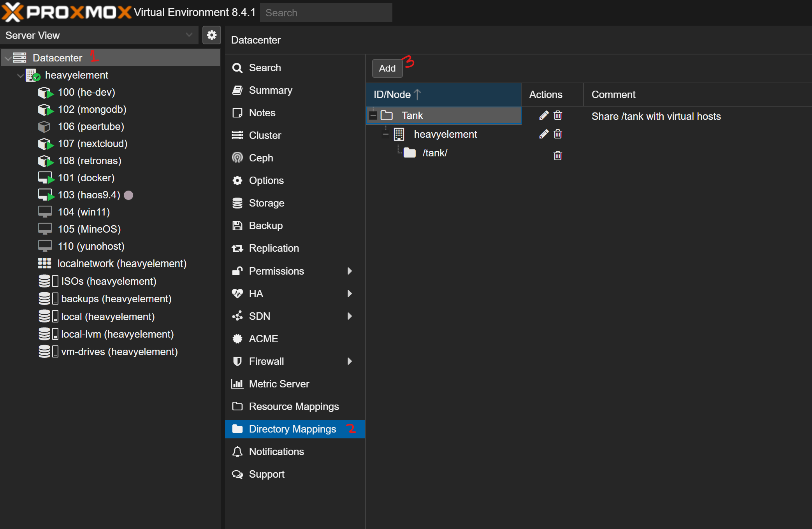Open the pencil edit icon for Tank mapping
This screenshot has height=529, width=812.
[543, 115]
